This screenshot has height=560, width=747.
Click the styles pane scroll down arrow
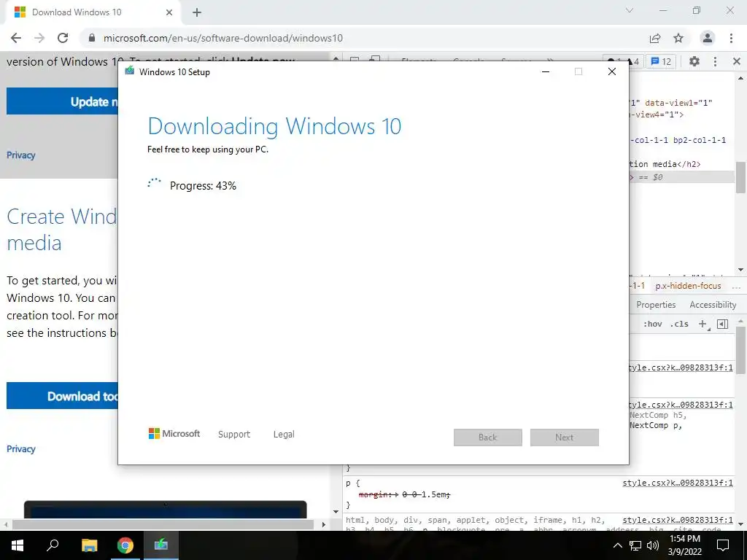pos(741,524)
